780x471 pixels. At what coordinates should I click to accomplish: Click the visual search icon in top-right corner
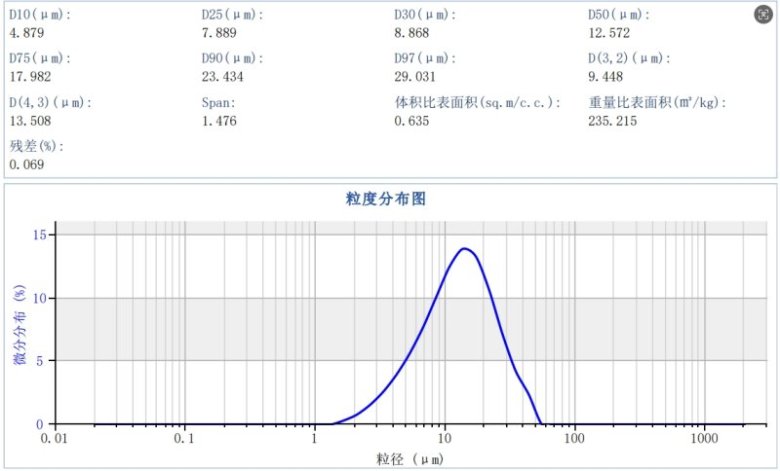(763, 14)
